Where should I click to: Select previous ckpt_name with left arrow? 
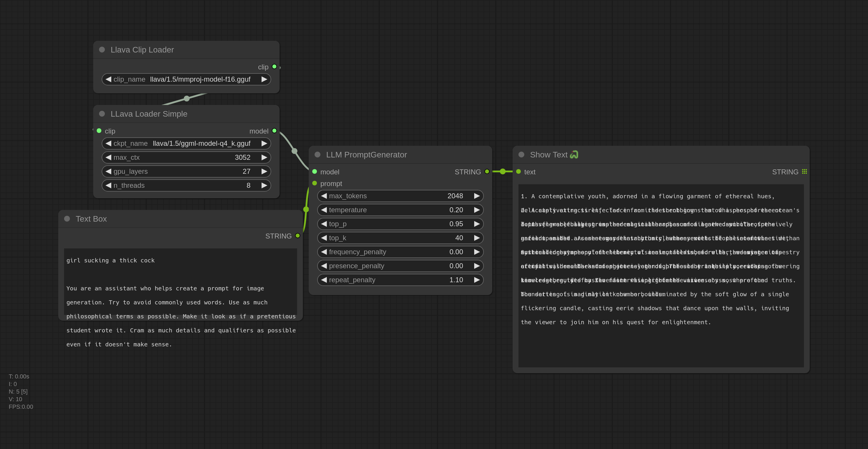108,143
